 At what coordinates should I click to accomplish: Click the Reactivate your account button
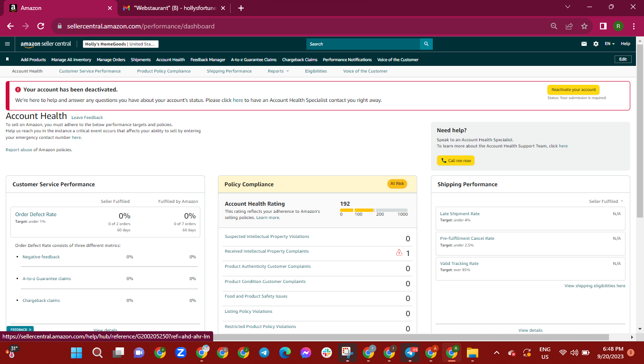pyautogui.click(x=573, y=90)
